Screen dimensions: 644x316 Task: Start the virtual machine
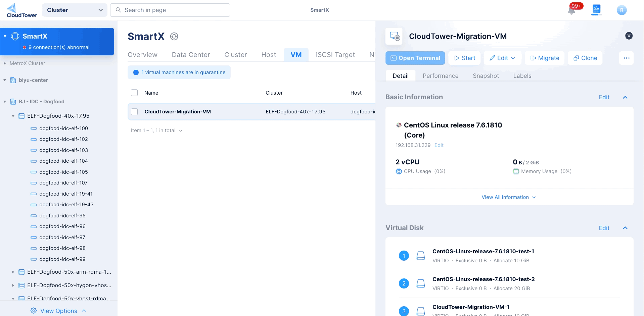[x=464, y=58]
